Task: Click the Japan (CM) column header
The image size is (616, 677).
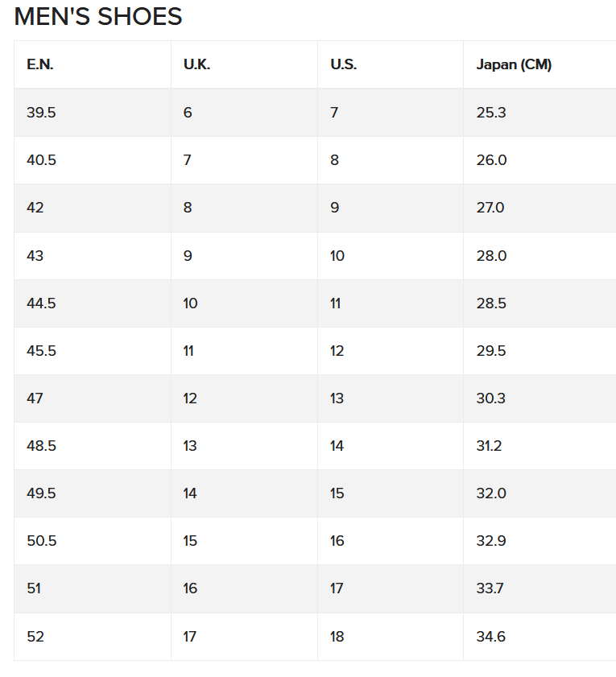Action: [540, 64]
